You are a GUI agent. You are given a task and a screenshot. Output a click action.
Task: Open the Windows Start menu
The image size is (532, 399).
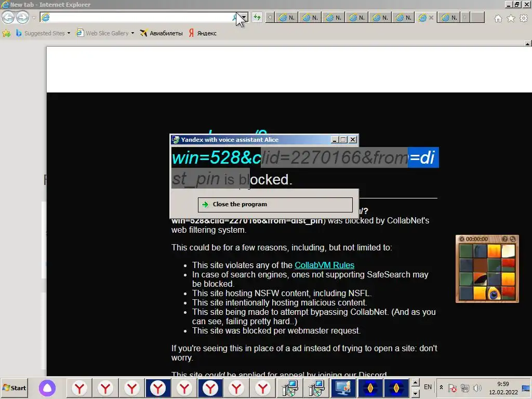point(14,388)
